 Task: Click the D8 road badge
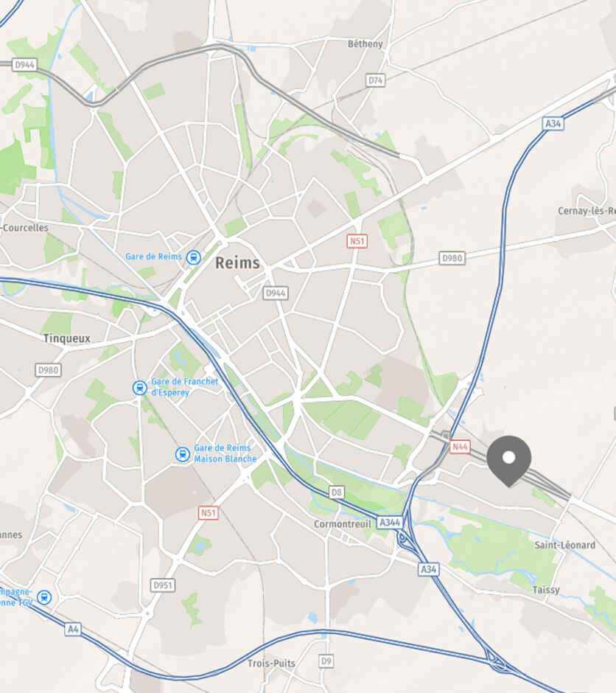337,492
